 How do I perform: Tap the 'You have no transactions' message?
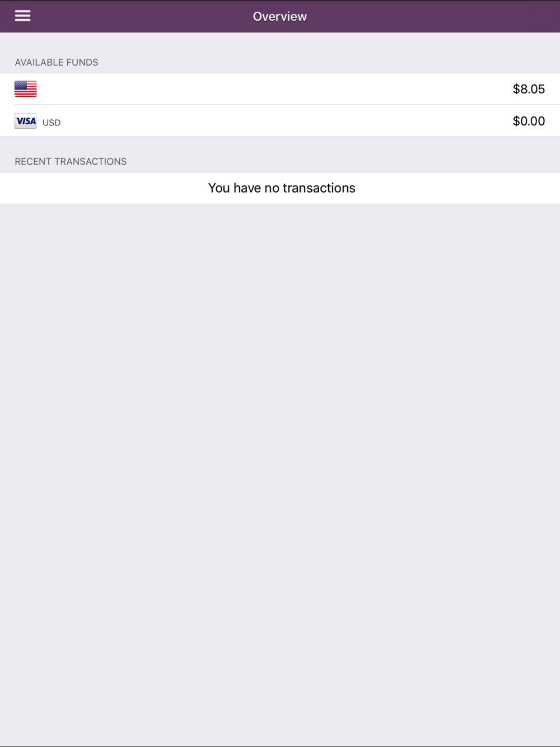click(x=282, y=188)
